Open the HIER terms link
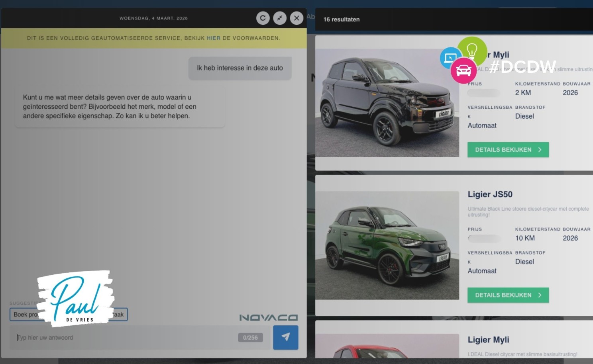The height and width of the screenshot is (364, 593). [x=214, y=38]
